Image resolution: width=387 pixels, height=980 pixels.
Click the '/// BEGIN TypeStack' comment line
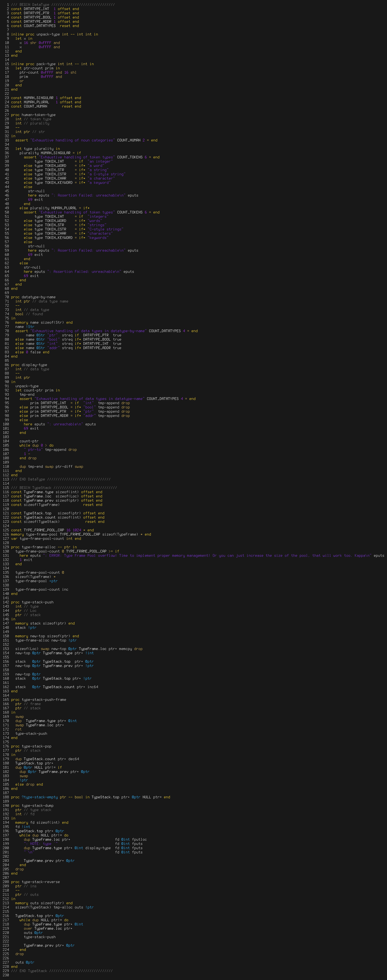pos(64,488)
